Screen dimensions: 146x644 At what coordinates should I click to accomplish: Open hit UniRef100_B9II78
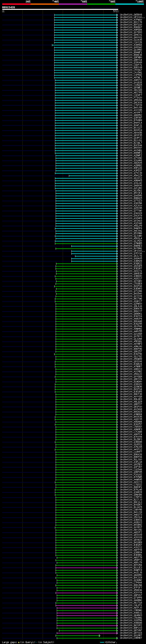pos(131,22)
